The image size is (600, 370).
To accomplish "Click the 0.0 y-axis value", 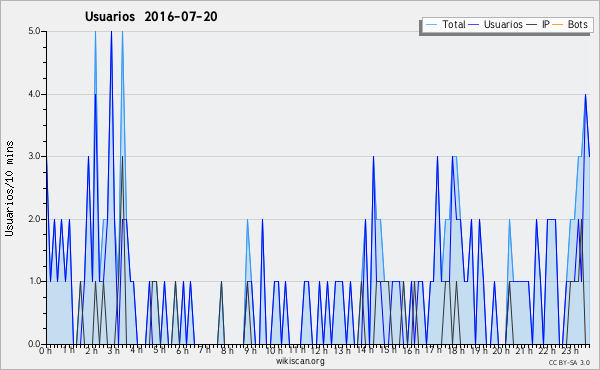I will point(34,344).
